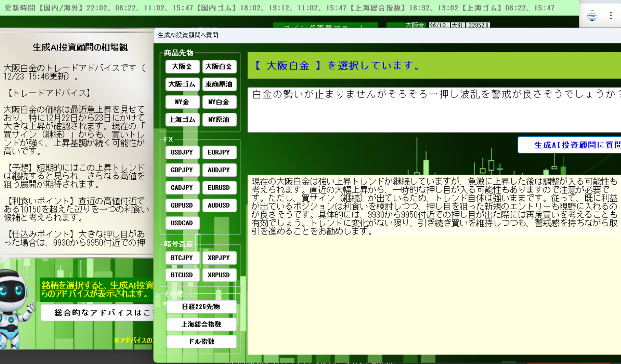Select the 大阪白金 commodity button

219,67
